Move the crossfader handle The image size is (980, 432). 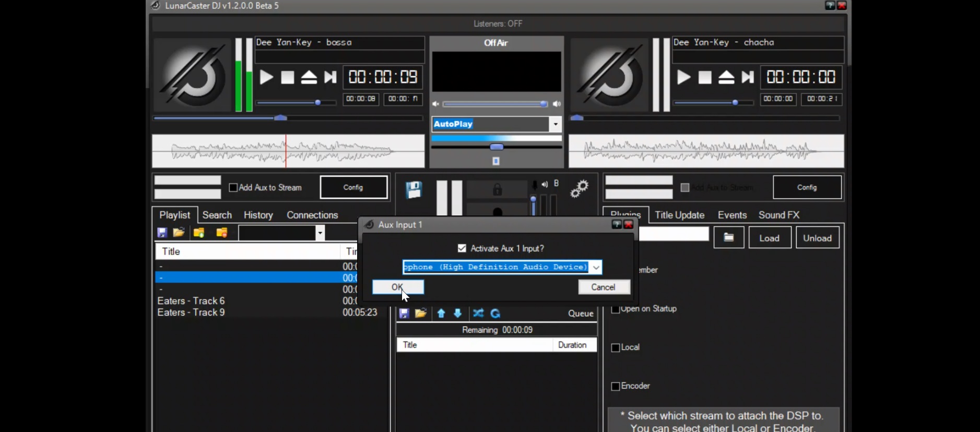497,147
